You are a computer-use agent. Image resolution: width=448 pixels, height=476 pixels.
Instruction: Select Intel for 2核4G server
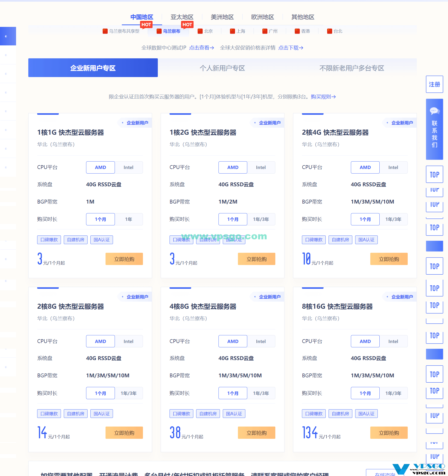click(x=393, y=167)
